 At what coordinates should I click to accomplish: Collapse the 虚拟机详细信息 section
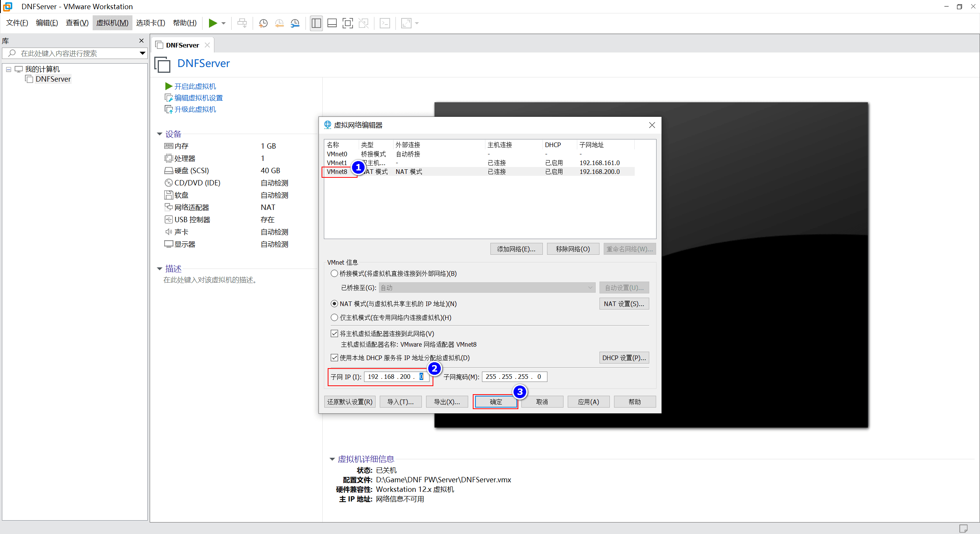click(332, 459)
